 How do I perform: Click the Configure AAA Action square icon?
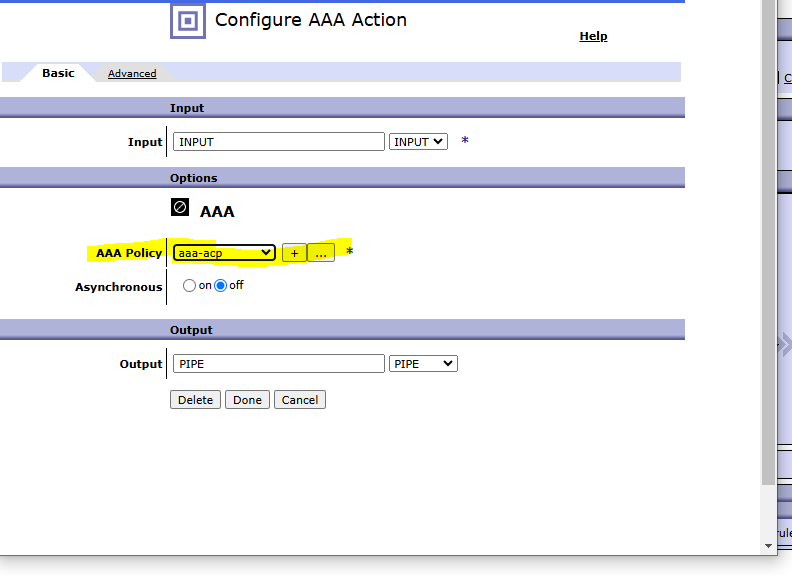point(188,21)
